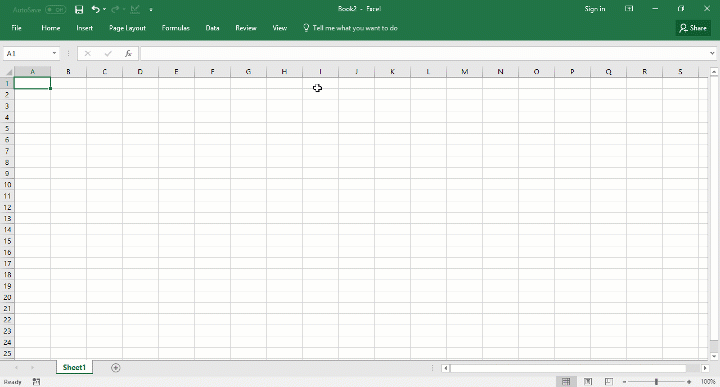
Task: Switch to Page Break Preview icon
Action: pos(609,381)
